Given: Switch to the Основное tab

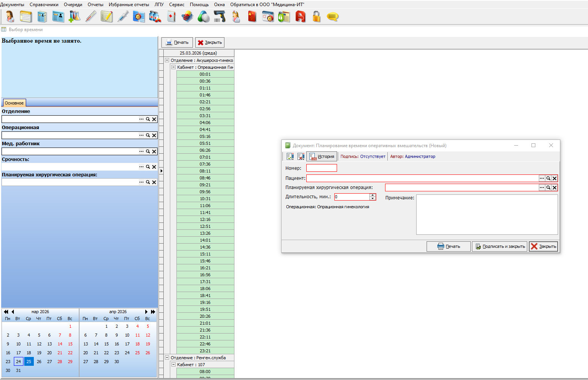Looking at the screenshot, I should tap(14, 103).
